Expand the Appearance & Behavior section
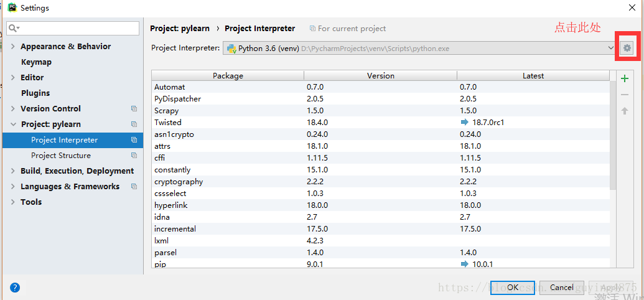 pos(13,47)
